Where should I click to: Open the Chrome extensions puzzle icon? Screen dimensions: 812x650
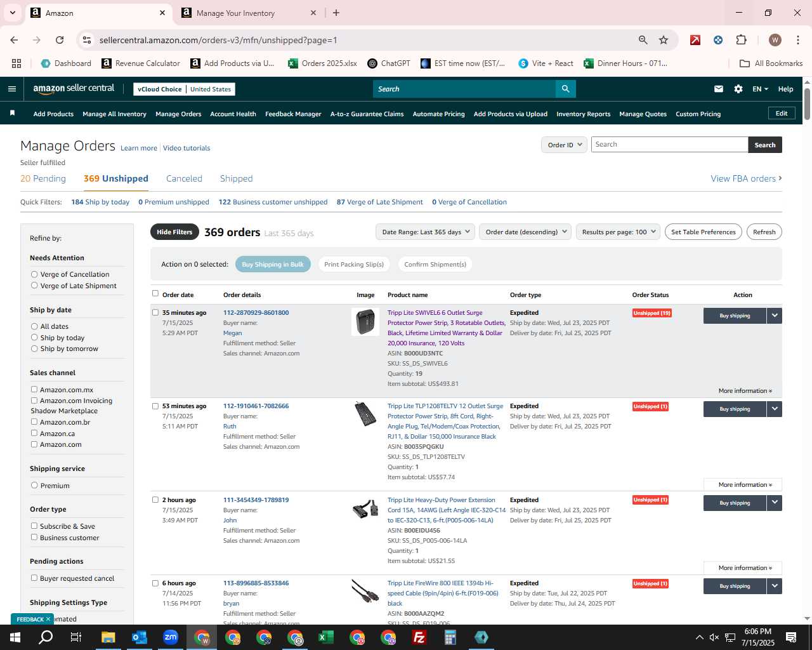point(741,40)
